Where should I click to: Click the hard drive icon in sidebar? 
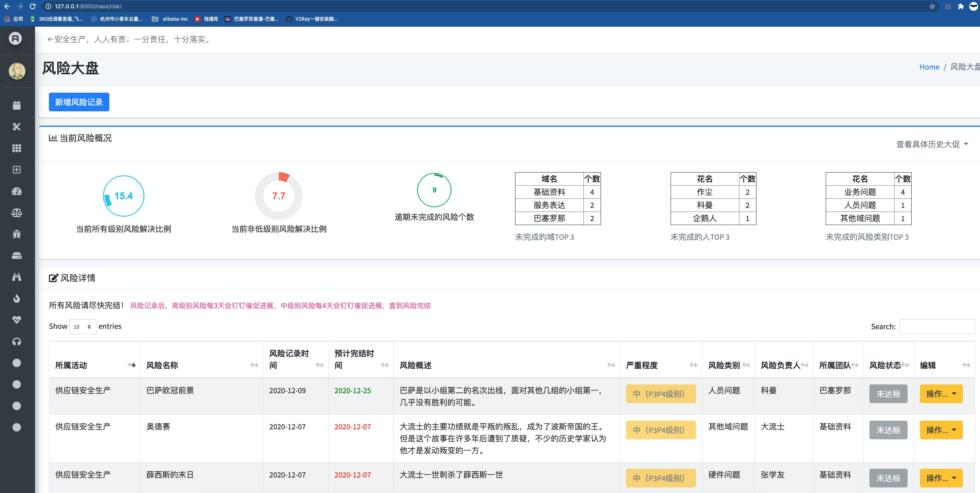(17, 256)
